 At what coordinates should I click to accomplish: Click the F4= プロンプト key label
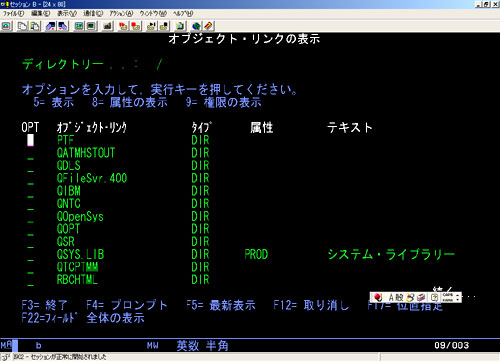tap(126, 305)
